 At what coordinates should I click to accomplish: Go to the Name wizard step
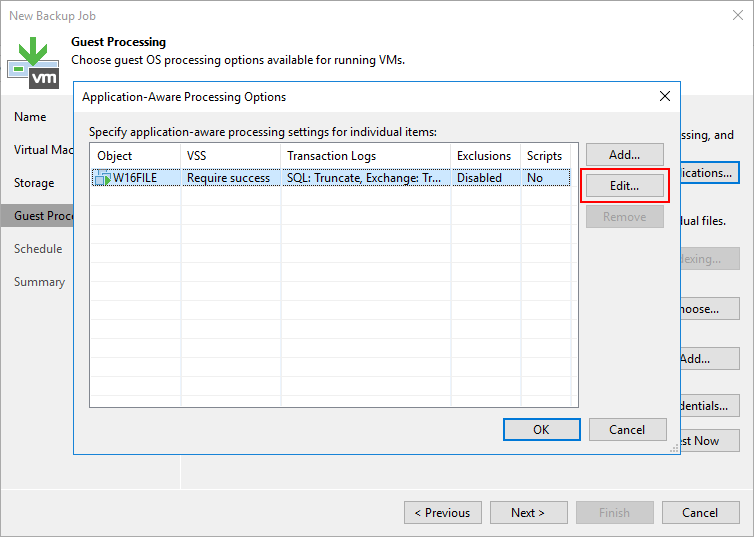click(x=30, y=117)
